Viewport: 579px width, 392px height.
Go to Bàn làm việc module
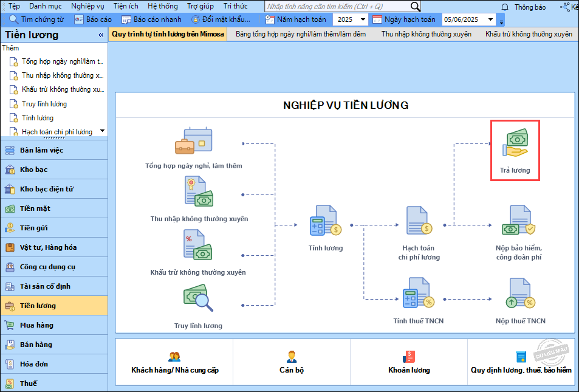(54, 150)
